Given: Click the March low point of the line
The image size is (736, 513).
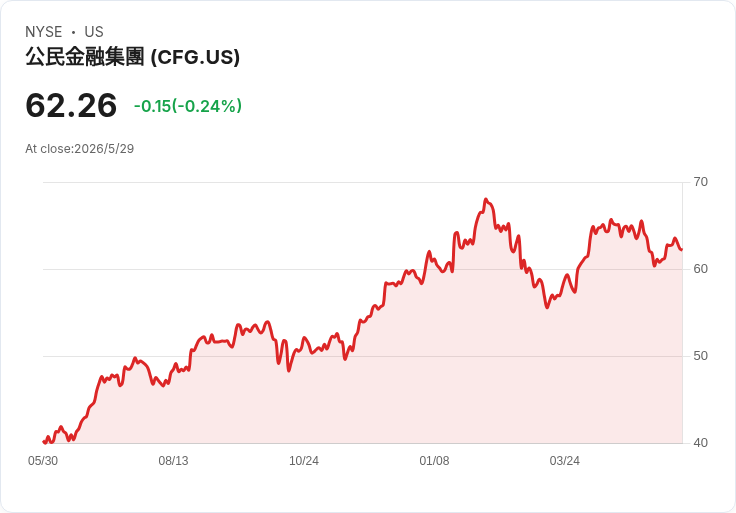Looking at the screenshot, I should (547, 307).
